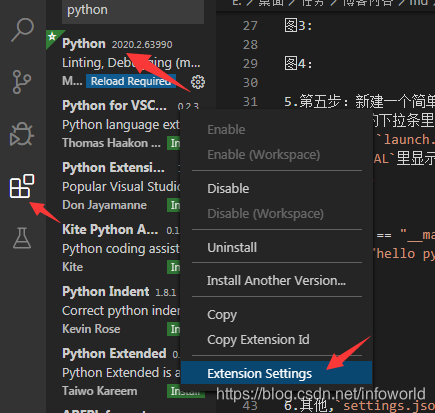Click Reload Required for Python extension

tap(131, 81)
